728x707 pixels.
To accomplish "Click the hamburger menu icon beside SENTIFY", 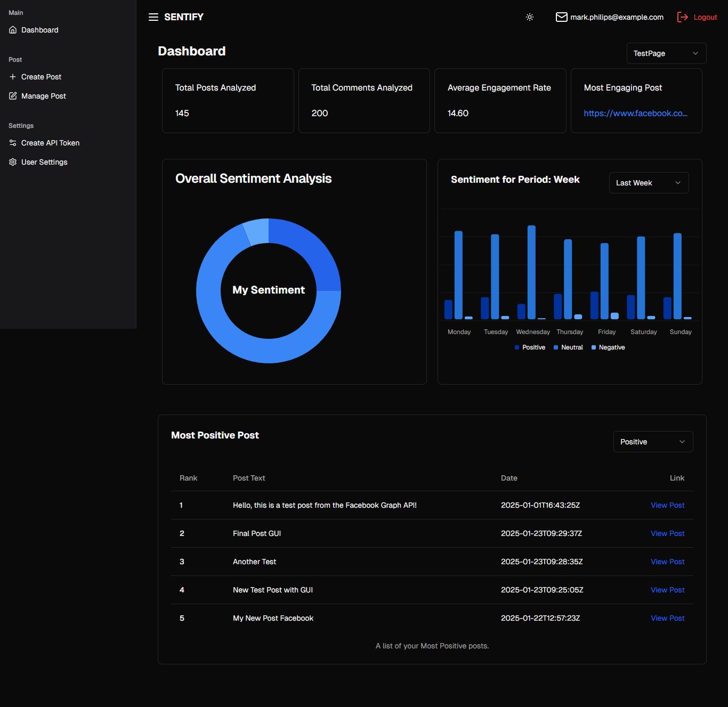I will coord(153,17).
